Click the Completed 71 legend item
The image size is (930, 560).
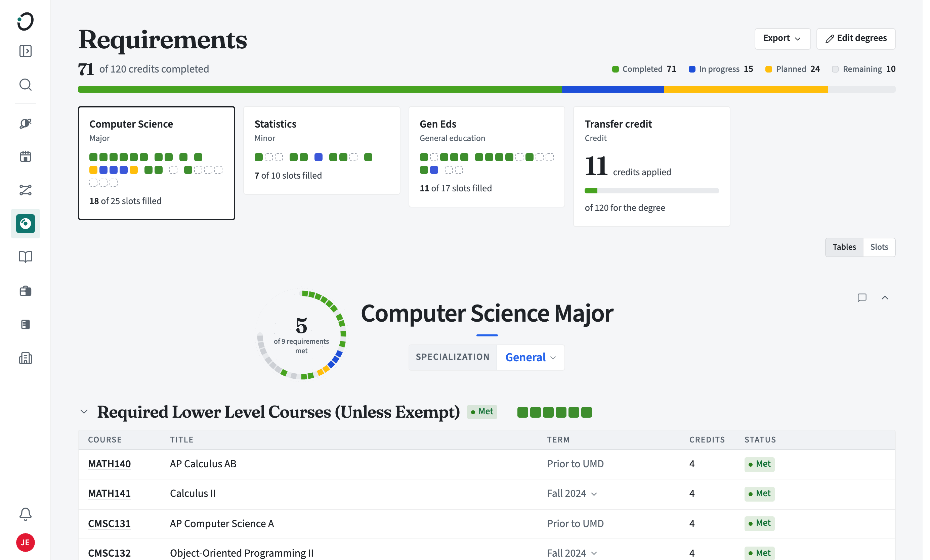click(x=644, y=69)
